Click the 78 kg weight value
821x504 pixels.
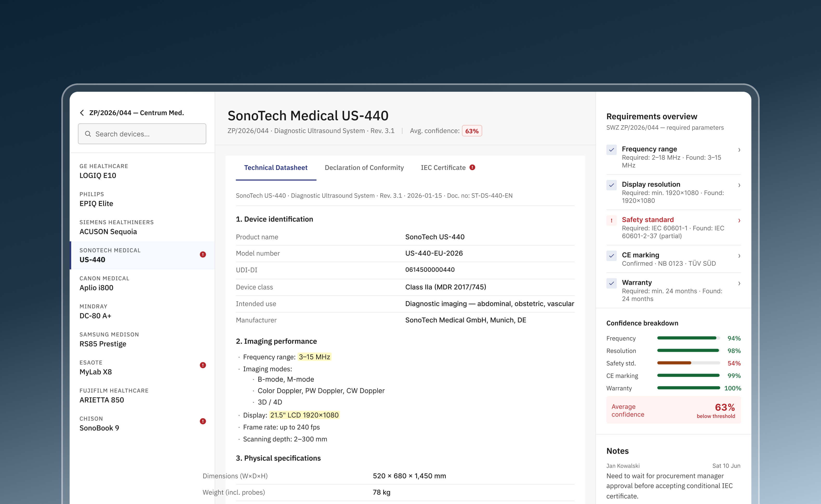[381, 492]
